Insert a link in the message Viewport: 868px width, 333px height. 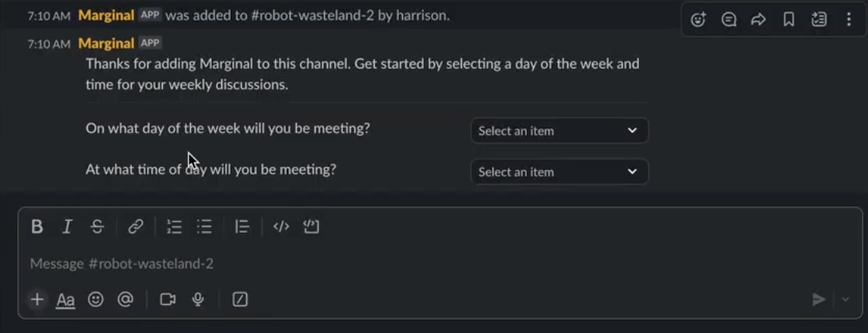136,226
